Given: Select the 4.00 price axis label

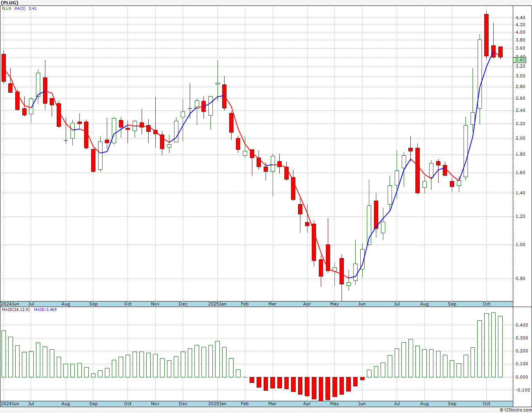Looking at the screenshot, I should coord(520,32).
